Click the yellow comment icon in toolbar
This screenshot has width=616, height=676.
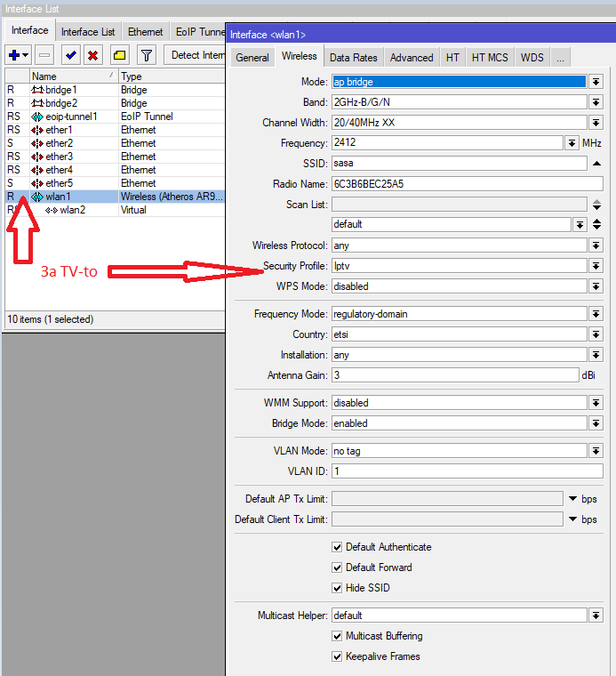tap(120, 55)
